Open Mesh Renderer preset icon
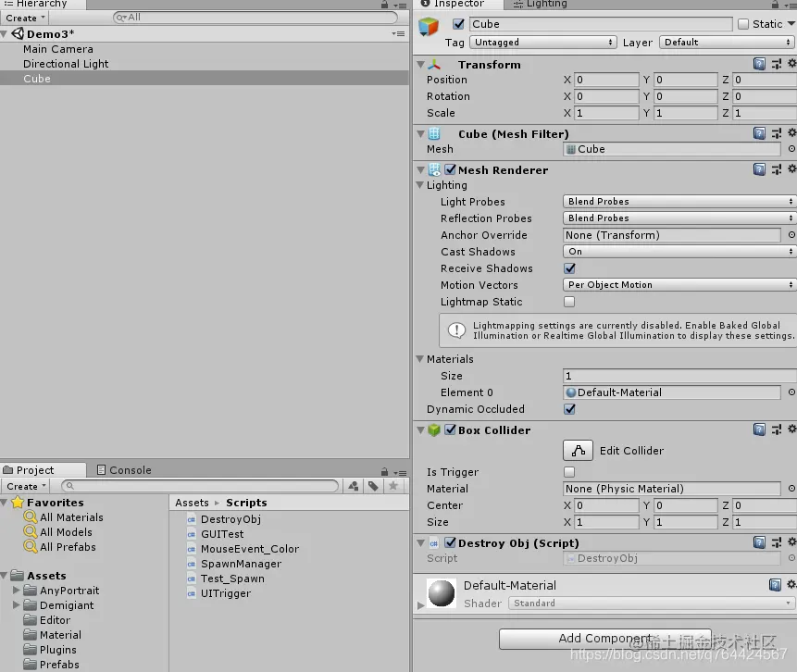 pyautogui.click(x=776, y=169)
